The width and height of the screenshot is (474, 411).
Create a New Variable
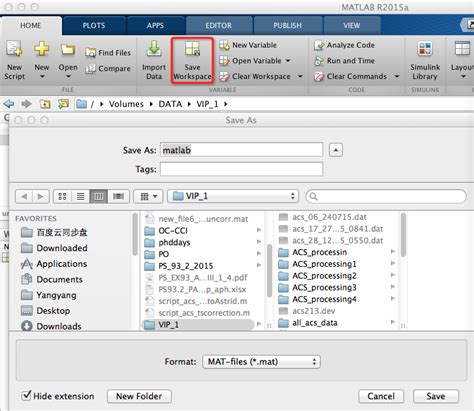pos(248,45)
